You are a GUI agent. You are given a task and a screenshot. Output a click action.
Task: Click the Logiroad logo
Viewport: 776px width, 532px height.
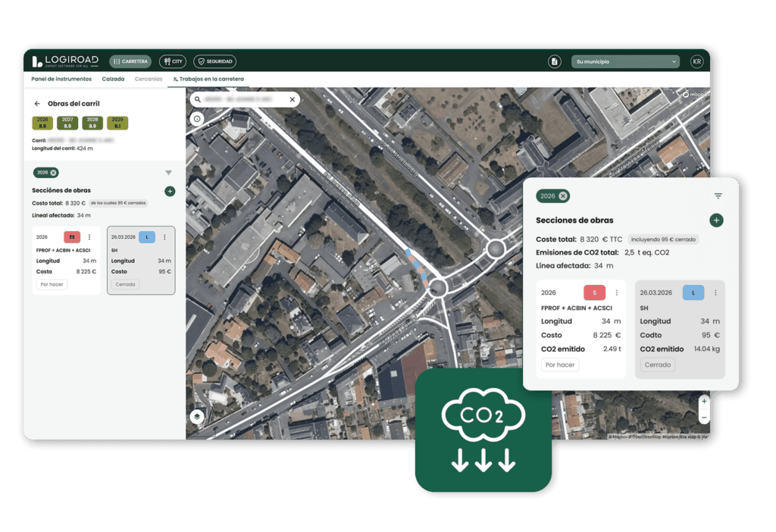pos(65,61)
